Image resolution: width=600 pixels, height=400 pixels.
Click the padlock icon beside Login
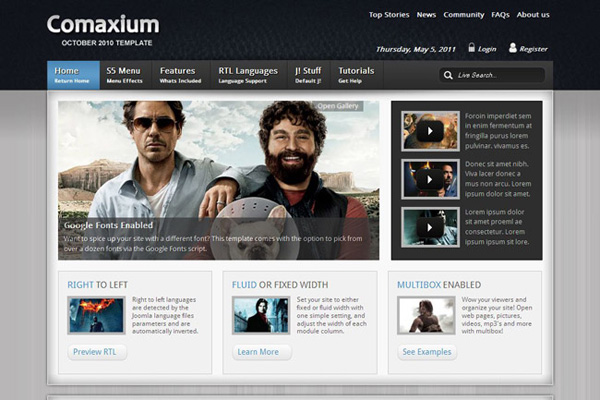tap(471, 47)
